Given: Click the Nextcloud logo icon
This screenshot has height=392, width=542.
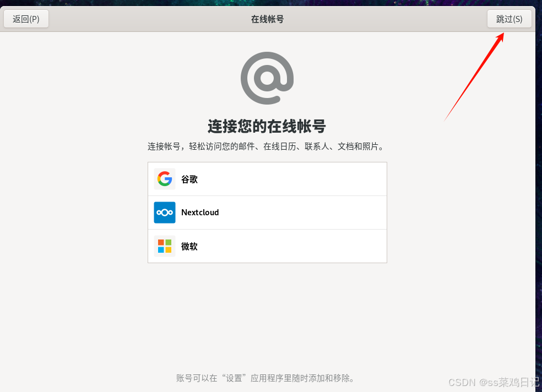Looking at the screenshot, I should coord(165,213).
